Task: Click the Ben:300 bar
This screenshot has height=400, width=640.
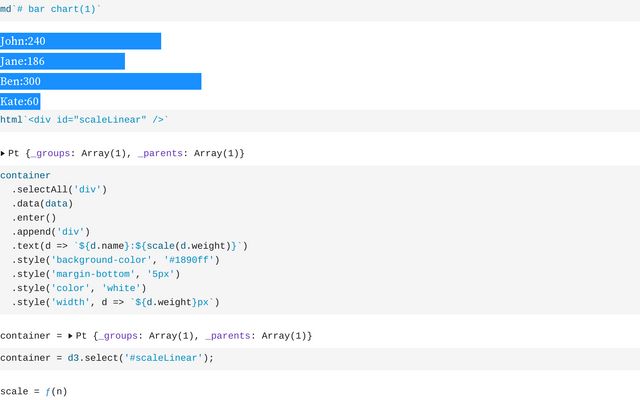Action: pyautogui.click(x=100, y=81)
